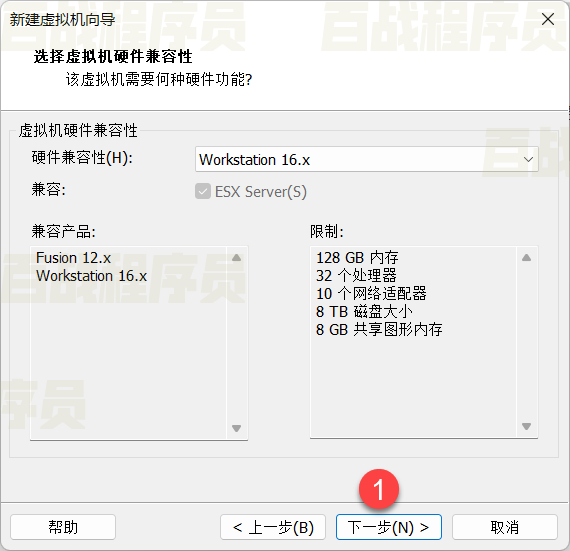Click the down arrow of limitations list scrollbar
This screenshot has width=570, height=551.
tap(526, 426)
